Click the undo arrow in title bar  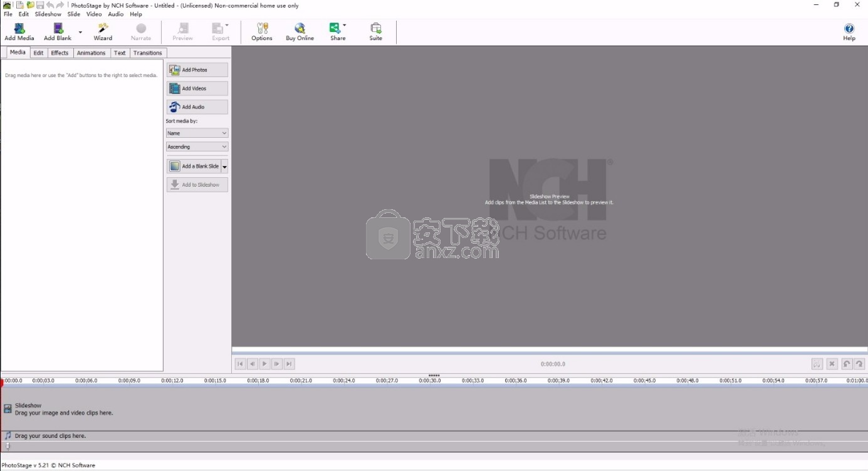tap(50, 5)
